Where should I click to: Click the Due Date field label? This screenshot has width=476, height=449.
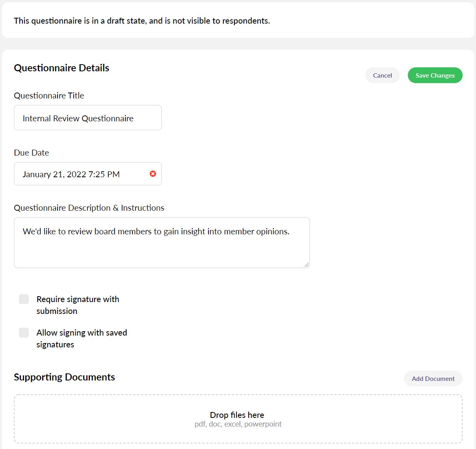32,152
